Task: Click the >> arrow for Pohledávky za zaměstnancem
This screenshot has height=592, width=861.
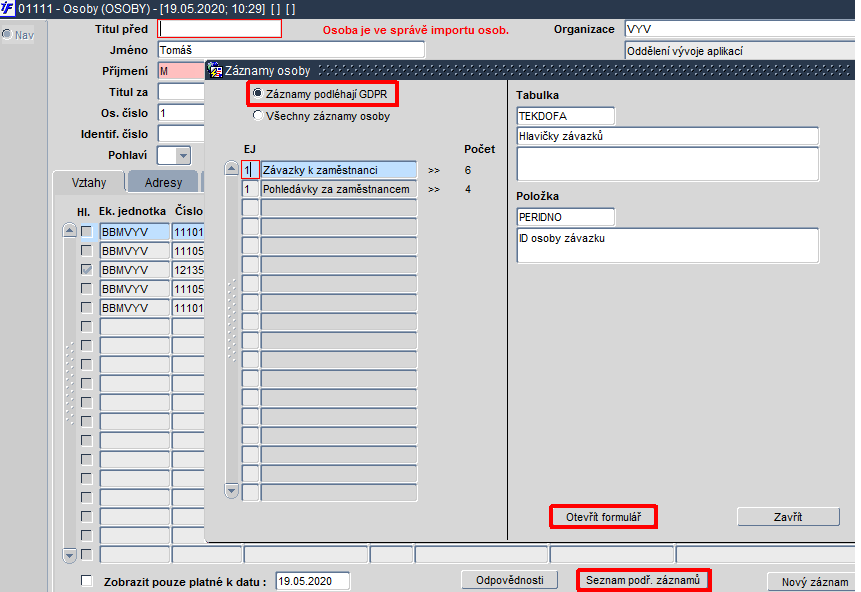Action: (x=434, y=189)
